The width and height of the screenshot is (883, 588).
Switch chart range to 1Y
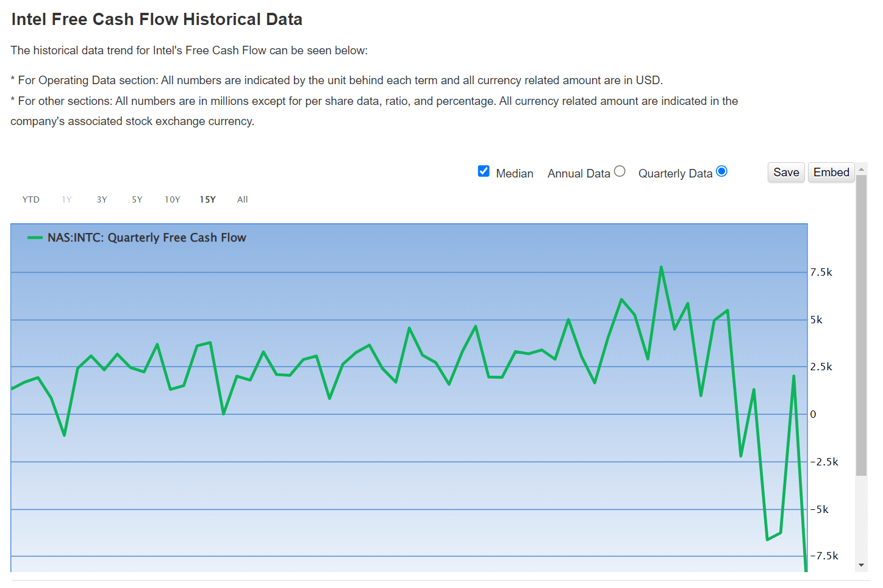tap(66, 199)
